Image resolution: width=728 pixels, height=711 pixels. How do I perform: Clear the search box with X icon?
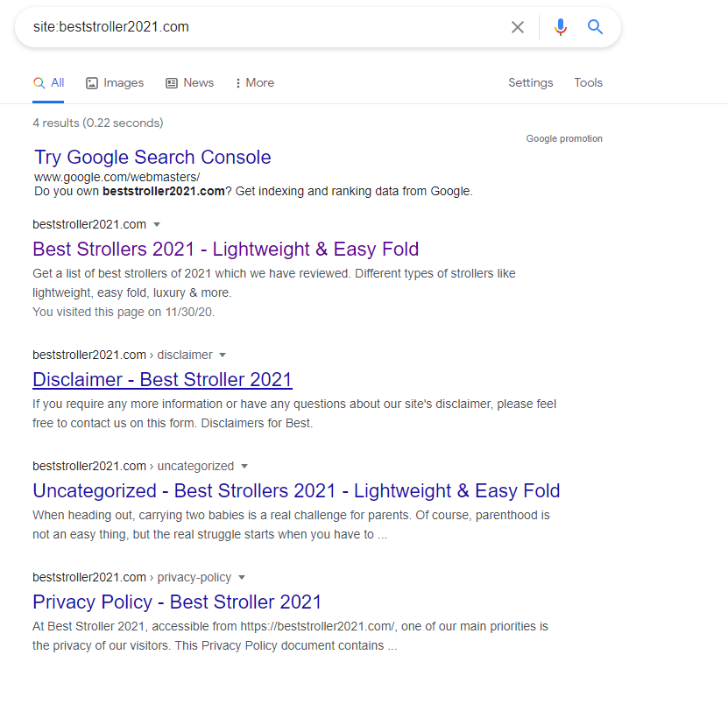tap(517, 27)
